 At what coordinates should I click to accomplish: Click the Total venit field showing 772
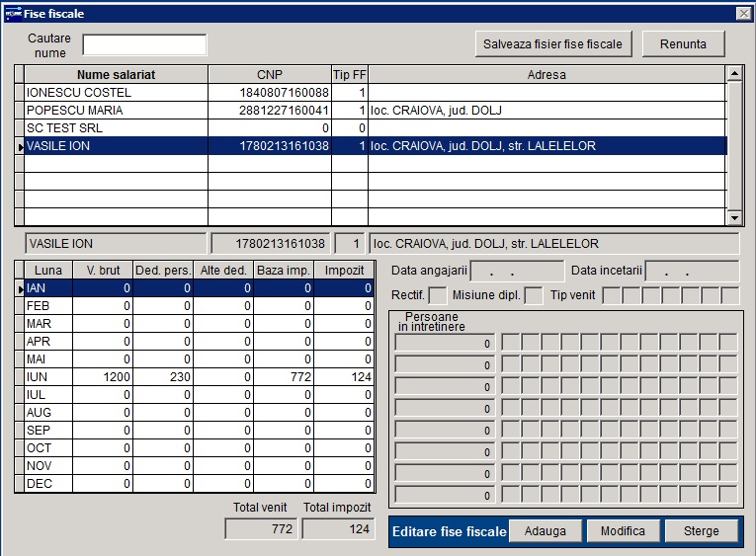tap(261, 529)
